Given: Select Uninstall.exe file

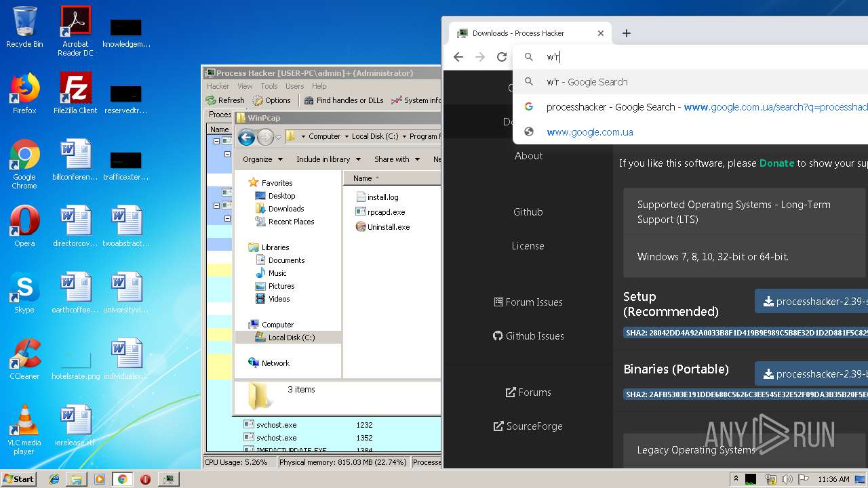Looking at the screenshot, I should (x=383, y=227).
